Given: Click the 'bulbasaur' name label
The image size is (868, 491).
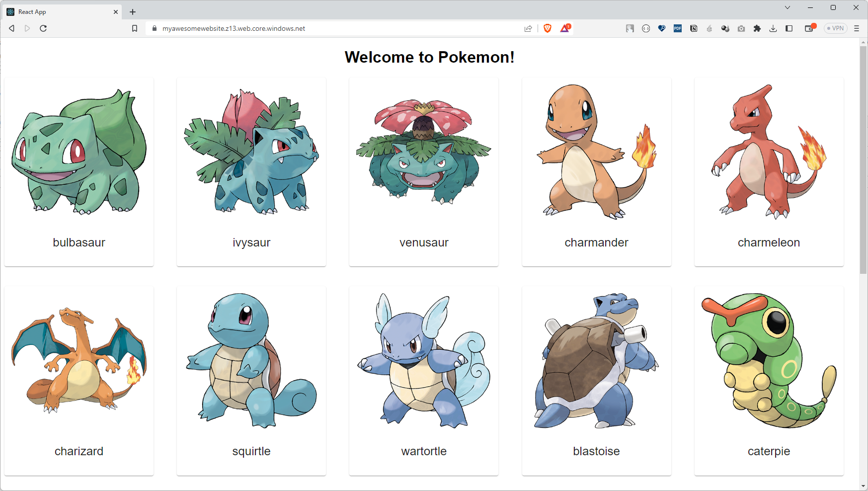Looking at the screenshot, I should pos(79,243).
